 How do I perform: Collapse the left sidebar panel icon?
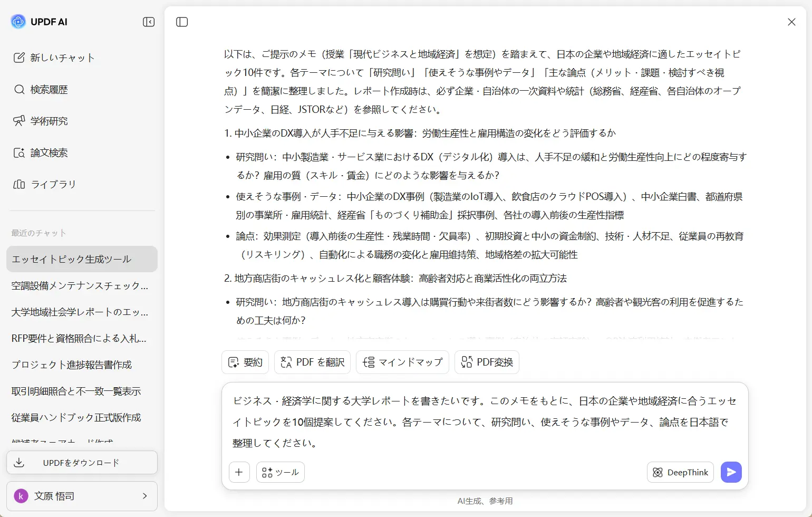(x=149, y=22)
